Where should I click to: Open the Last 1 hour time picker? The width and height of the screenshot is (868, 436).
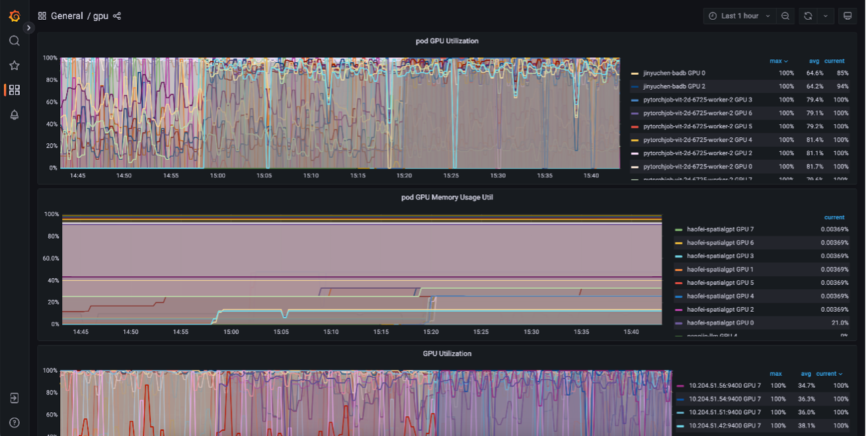point(739,16)
